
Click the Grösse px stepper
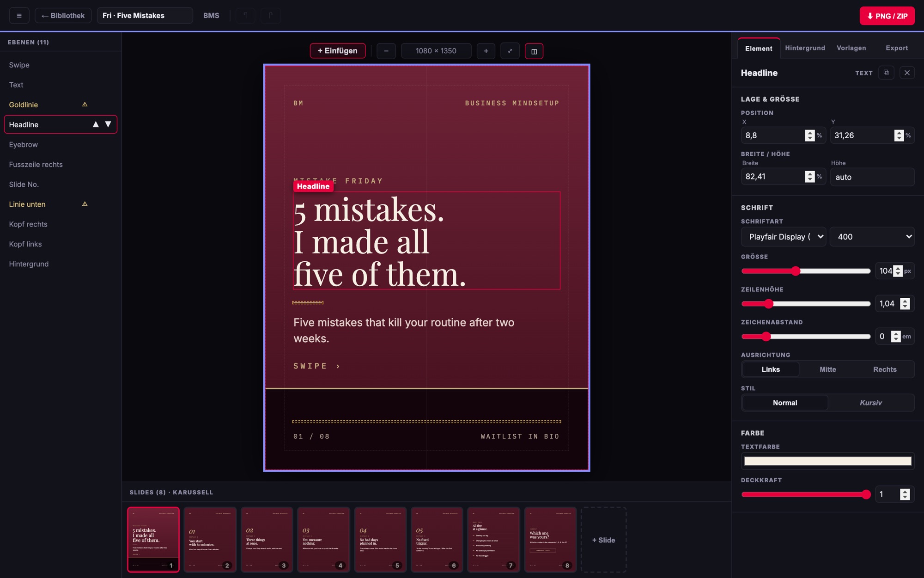point(898,271)
